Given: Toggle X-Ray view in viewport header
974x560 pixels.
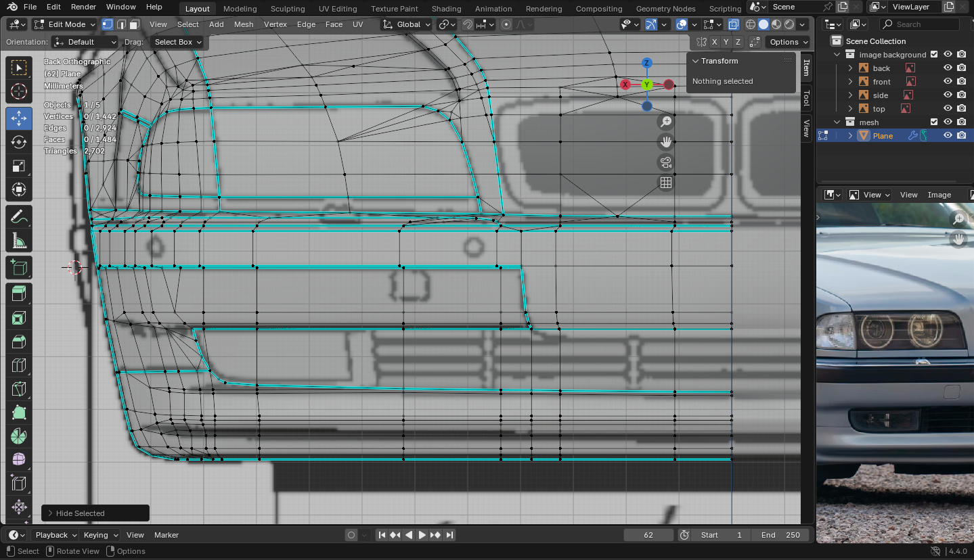Looking at the screenshot, I should [733, 24].
